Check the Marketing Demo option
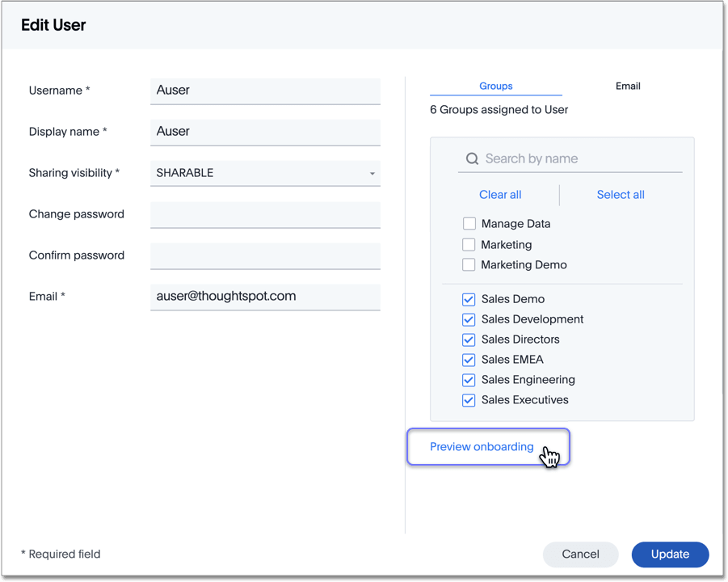Viewport: 728px width, 582px height. [469, 264]
